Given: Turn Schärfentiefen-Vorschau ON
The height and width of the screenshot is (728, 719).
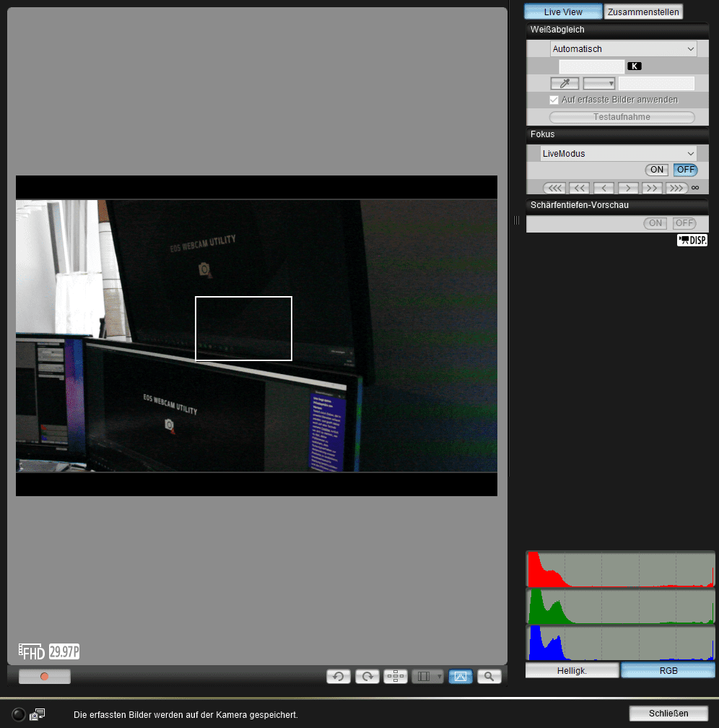Looking at the screenshot, I should pos(655,223).
